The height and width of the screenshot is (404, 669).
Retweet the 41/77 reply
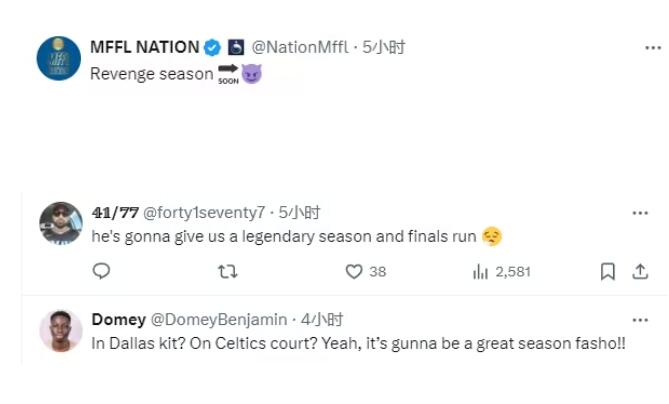(x=227, y=271)
